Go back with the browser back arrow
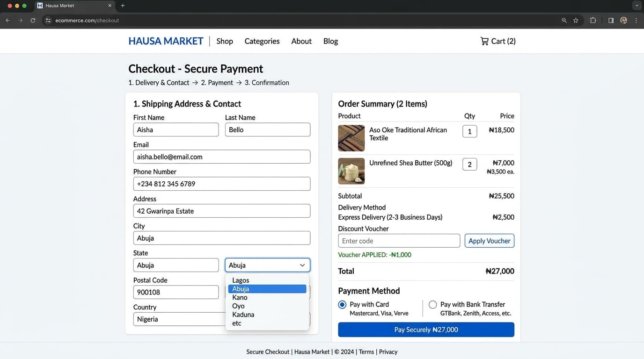The image size is (644, 359). pyautogui.click(x=7, y=21)
